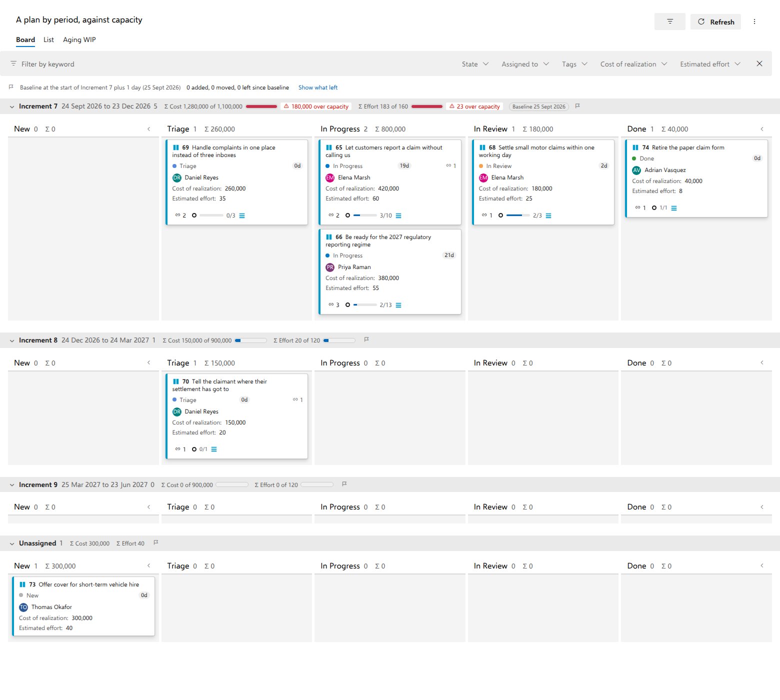
Task: Switch to the List tab
Action: (x=48, y=40)
